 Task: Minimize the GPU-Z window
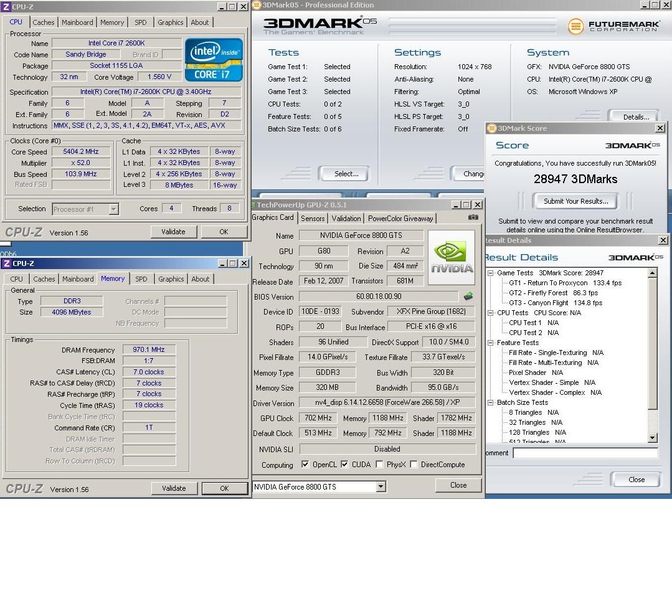(x=456, y=205)
